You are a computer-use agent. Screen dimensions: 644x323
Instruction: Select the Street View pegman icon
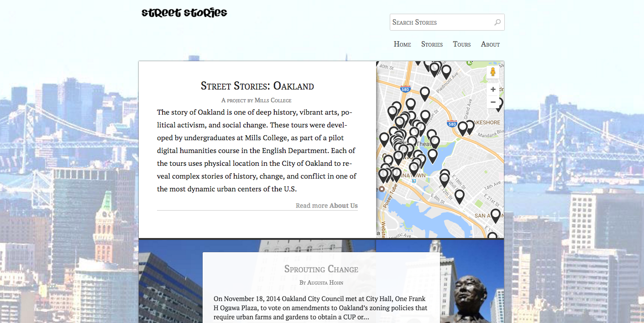492,72
